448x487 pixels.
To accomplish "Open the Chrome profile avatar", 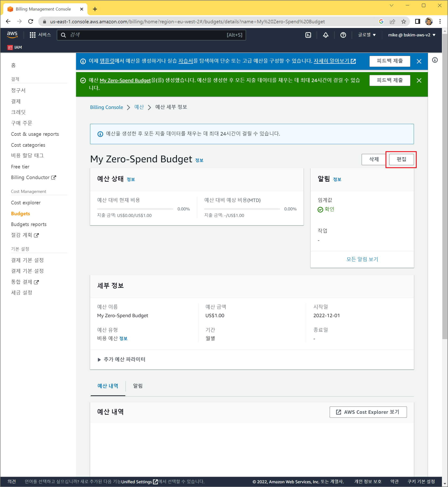I will click(x=429, y=21).
